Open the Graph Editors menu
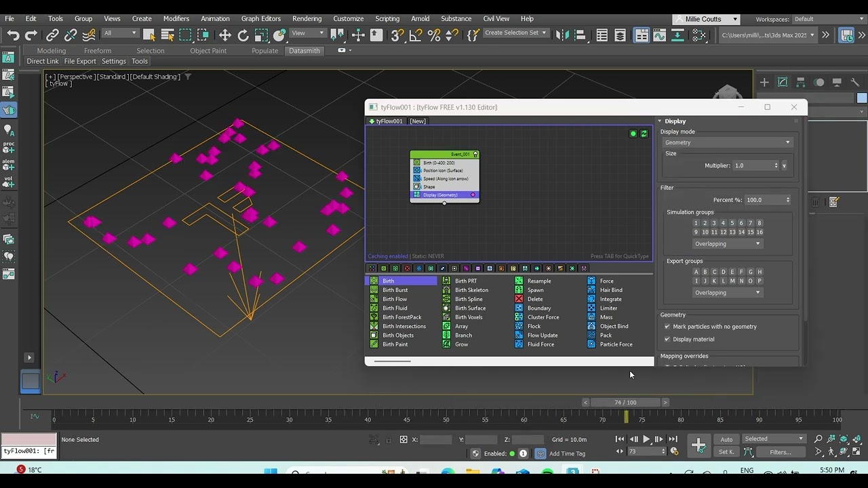 [x=261, y=18]
